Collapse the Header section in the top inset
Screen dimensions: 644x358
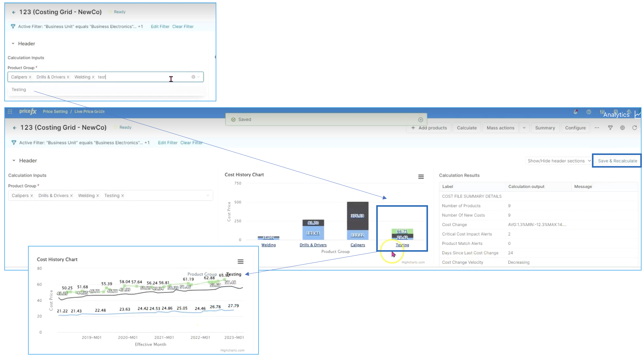pos(13,44)
